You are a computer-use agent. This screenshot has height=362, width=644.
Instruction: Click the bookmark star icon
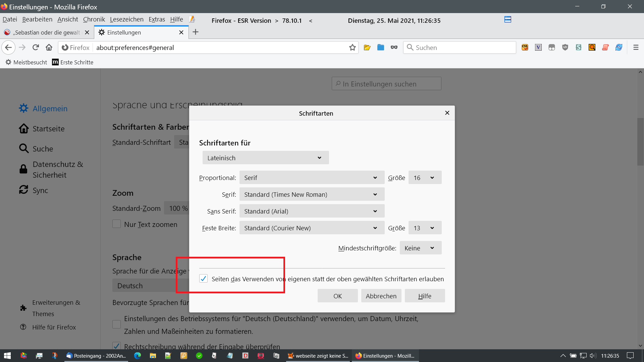pos(352,48)
